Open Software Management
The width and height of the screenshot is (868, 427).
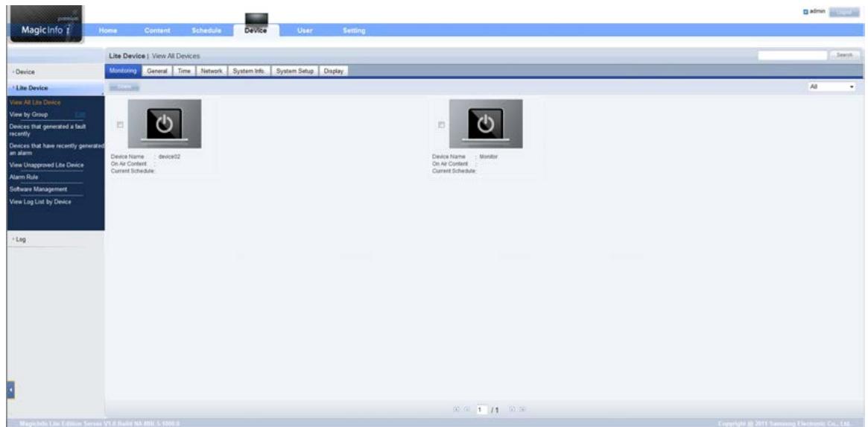(x=38, y=189)
